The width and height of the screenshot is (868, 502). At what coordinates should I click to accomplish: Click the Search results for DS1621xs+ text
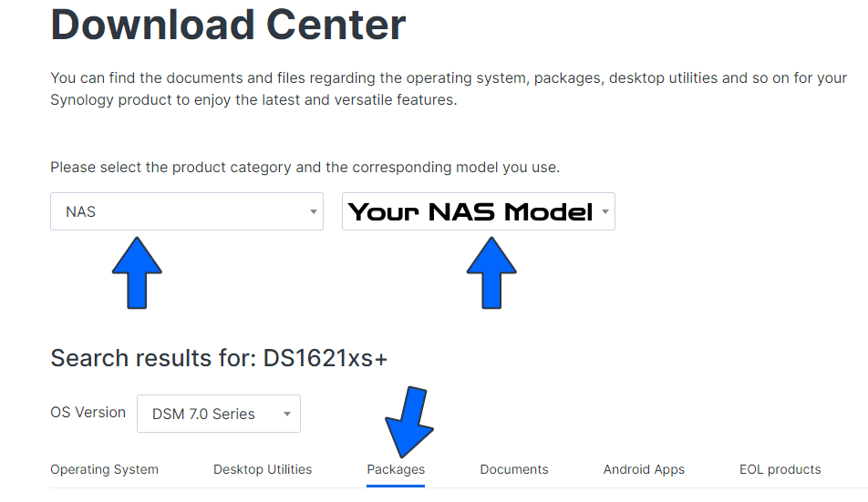[219, 358]
